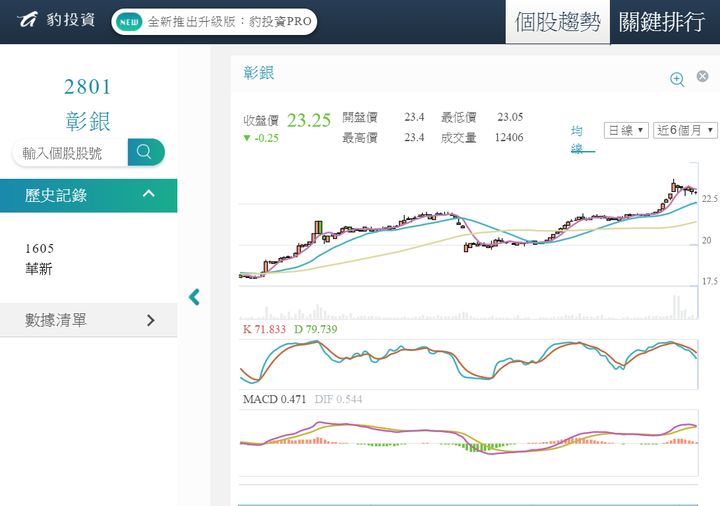This screenshot has height=506, width=720.
Task: Click the lowest price 23.05 value
Action: pos(510,117)
